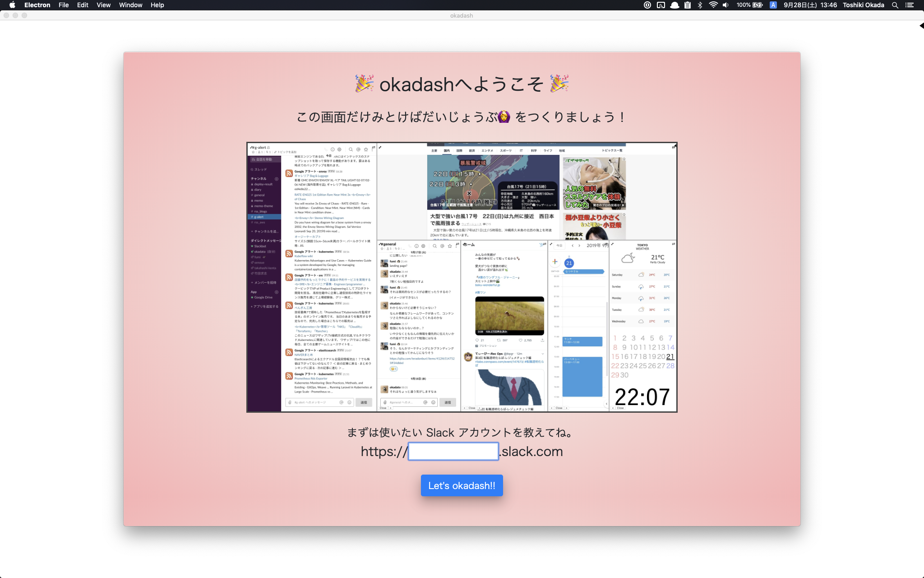Star the #g-alert channel
The width and height of the screenshot is (924, 578).
coord(253,152)
